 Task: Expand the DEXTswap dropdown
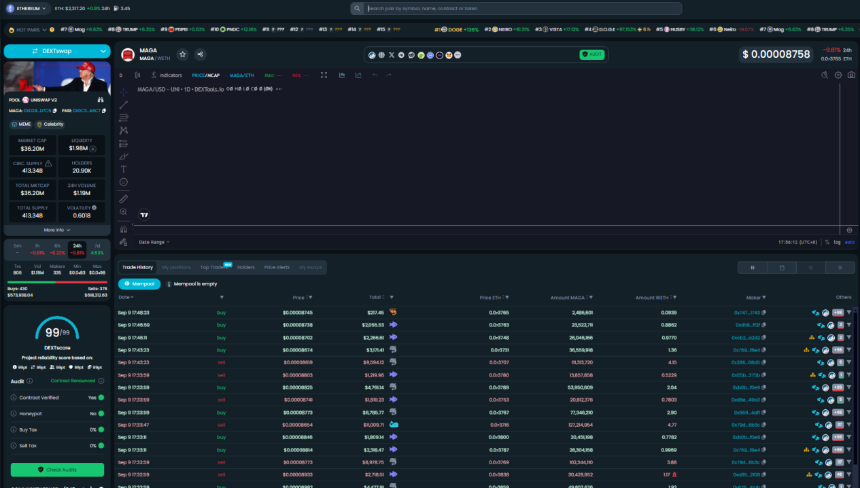pyautogui.click(x=103, y=51)
